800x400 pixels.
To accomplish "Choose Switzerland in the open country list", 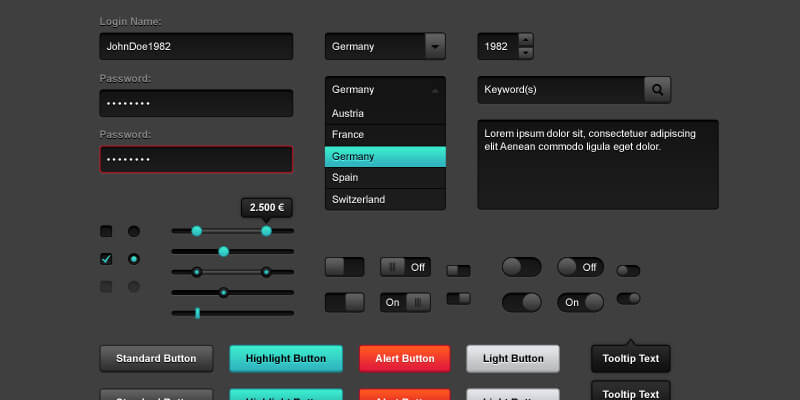I will click(385, 199).
